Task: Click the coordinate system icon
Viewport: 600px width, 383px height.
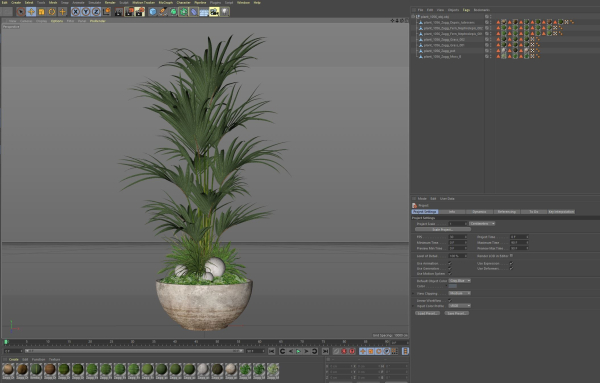Action: [106, 12]
